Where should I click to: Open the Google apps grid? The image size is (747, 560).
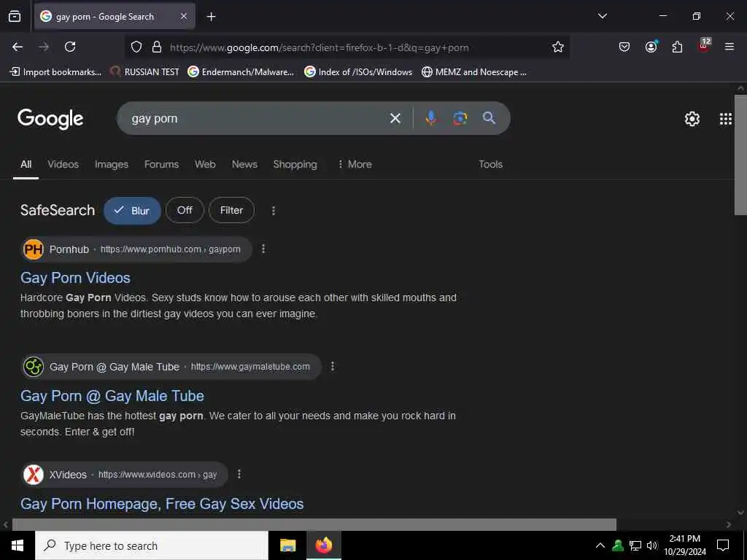[x=725, y=119]
